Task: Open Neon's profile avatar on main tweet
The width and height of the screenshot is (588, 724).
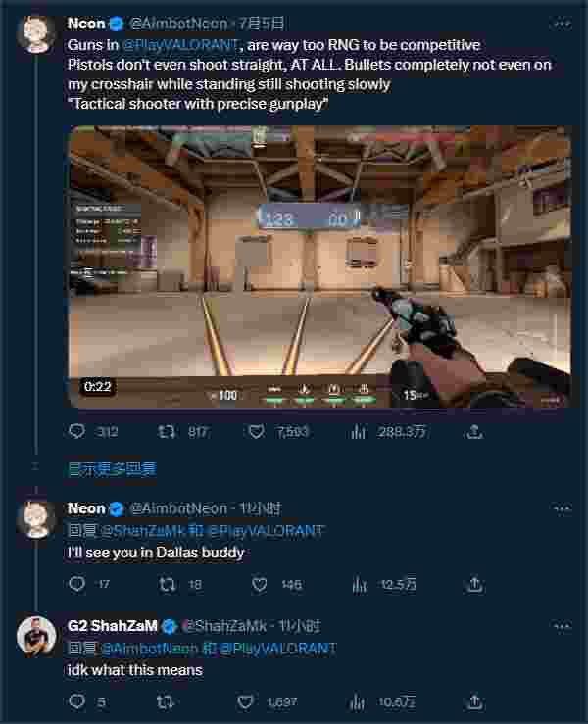Action: pyautogui.click(x=36, y=32)
